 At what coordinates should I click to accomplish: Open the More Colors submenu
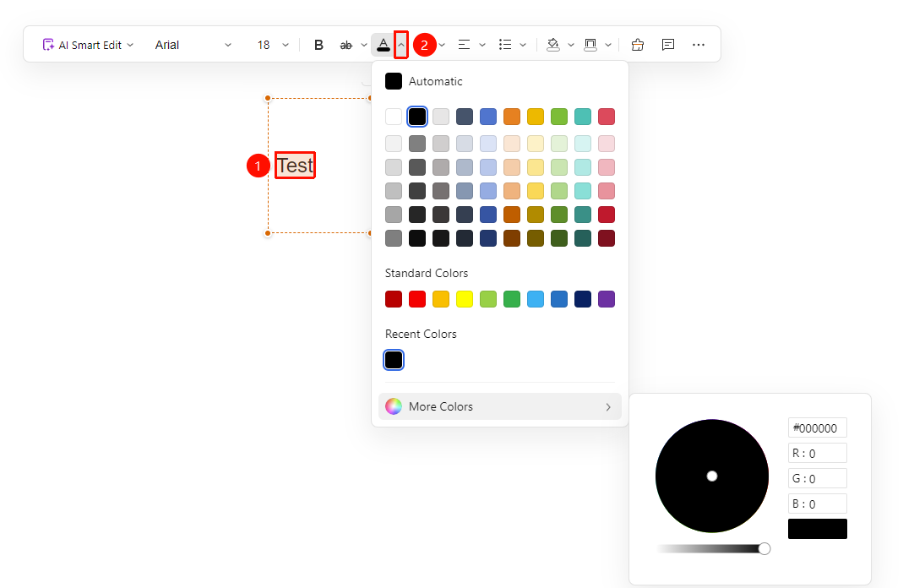pos(500,406)
